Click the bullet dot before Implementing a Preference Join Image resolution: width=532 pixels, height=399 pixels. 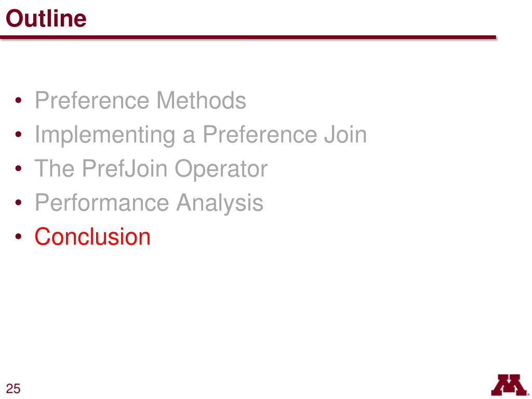[x=18, y=134]
